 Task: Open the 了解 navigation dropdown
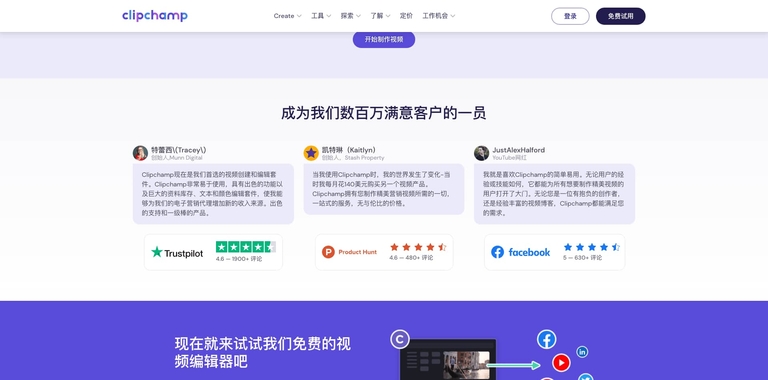[x=380, y=16]
